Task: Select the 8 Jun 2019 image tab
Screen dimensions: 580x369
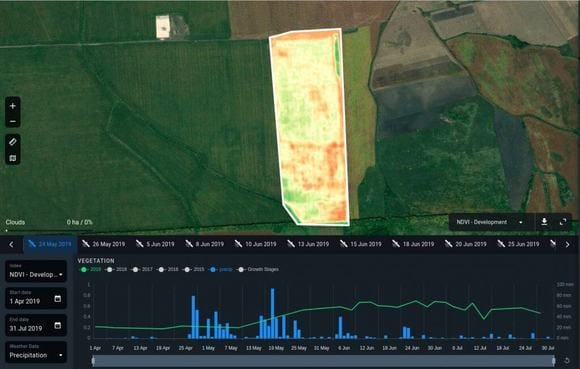Action: point(205,244)
